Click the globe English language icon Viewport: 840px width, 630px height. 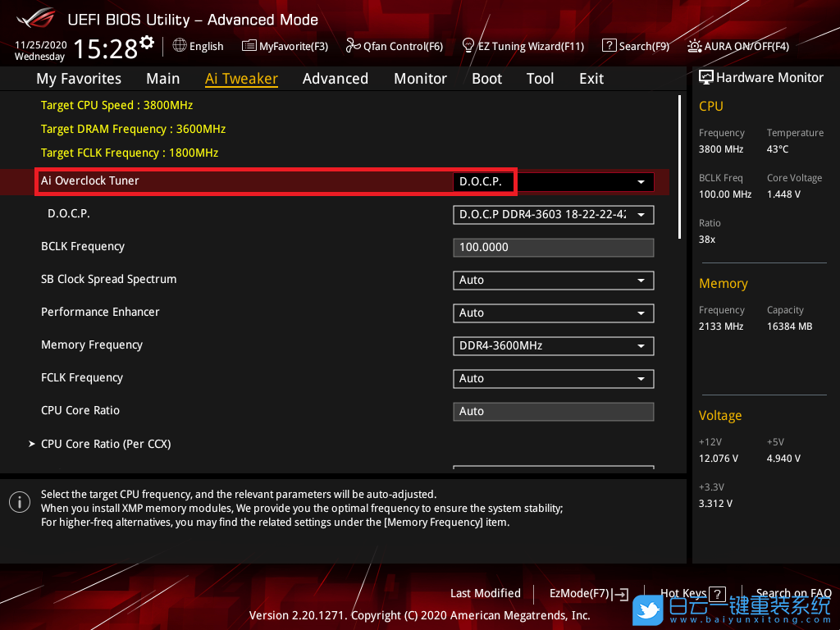(180, 46)
